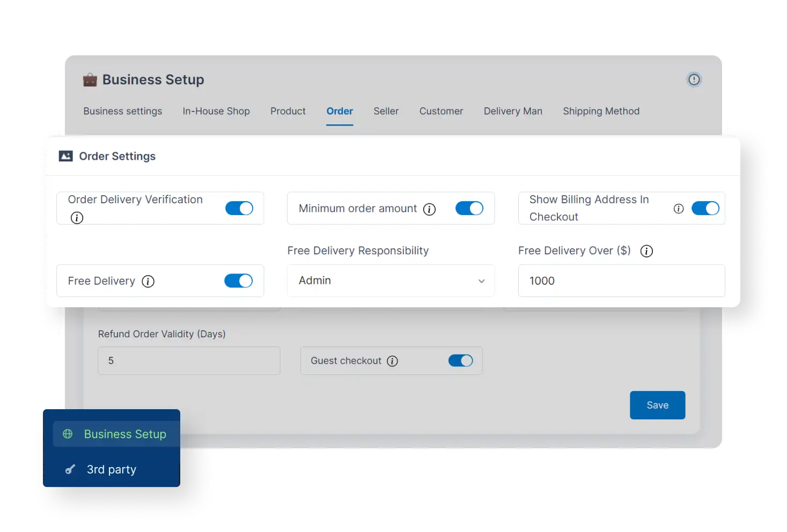Screen dimensions: 787x532
Task: Select 3rd party in the sidebar
Action: tap(111, 469)
